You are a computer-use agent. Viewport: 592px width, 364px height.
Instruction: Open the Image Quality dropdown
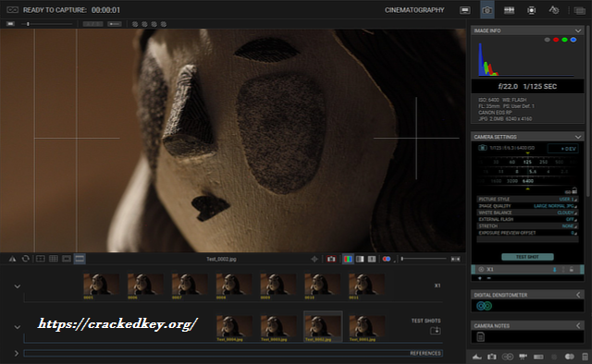pyautogui.click(x=527, y=206)
